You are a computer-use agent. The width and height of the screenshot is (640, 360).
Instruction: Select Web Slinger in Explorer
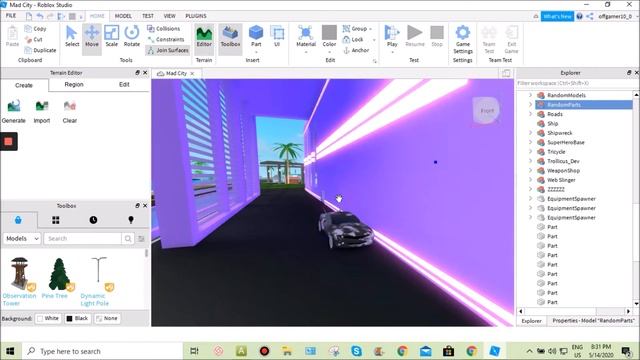tap(561, 180)
